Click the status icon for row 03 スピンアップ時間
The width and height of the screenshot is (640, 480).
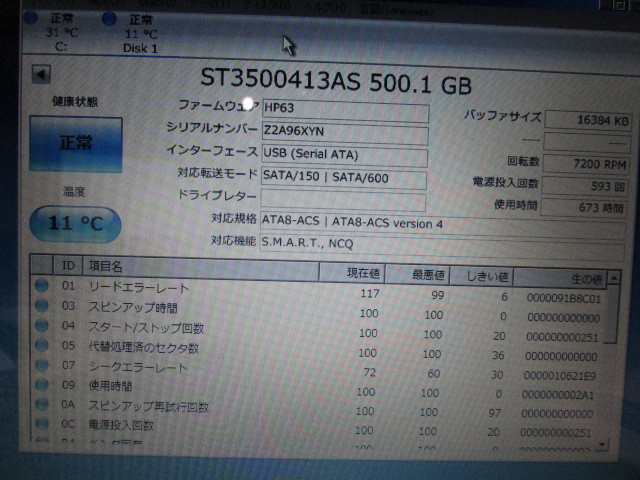pyautogui.click(x=42, y=305)
